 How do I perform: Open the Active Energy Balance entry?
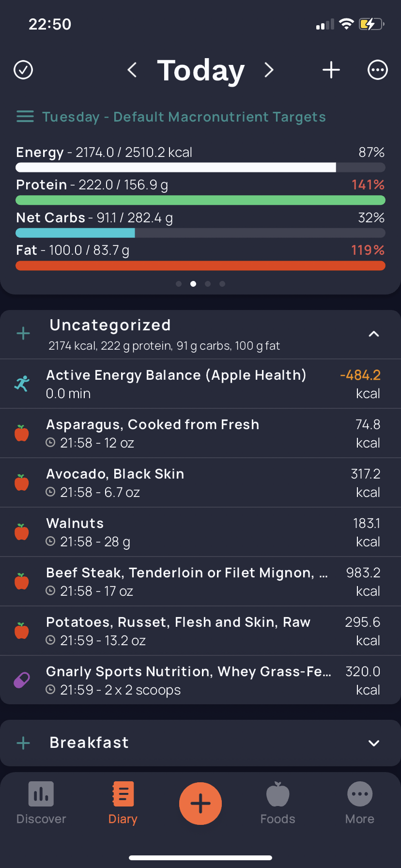tap(200, 384)
